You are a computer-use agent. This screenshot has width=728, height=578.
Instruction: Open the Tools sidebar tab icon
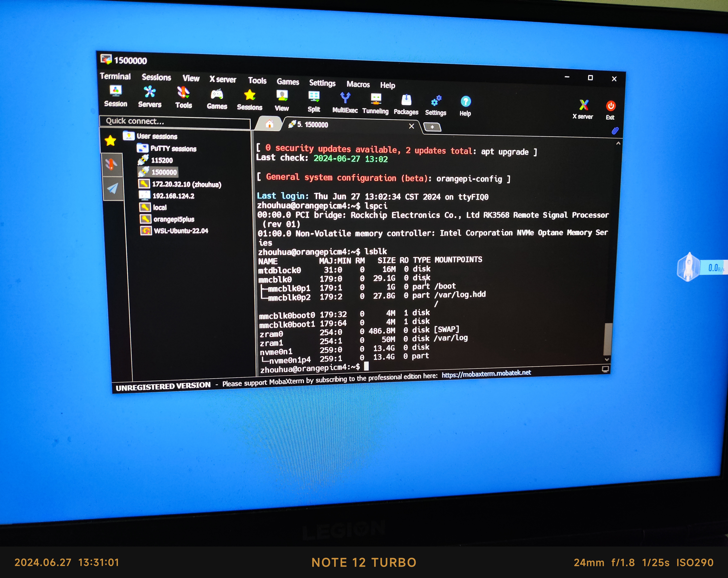click(x=112, y=164)
